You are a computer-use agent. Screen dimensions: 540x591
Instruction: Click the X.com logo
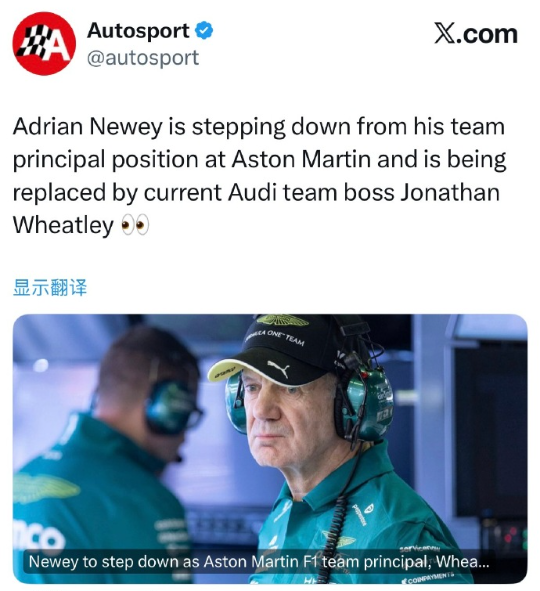tap(476, 34)
